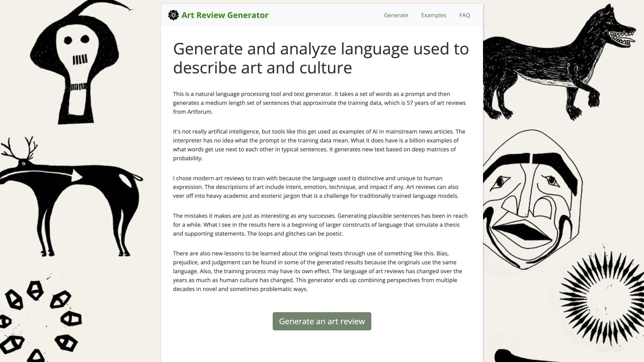Switch to the Examples section
The height and width of the screenshot is (362, 644).
click(434, 15)
